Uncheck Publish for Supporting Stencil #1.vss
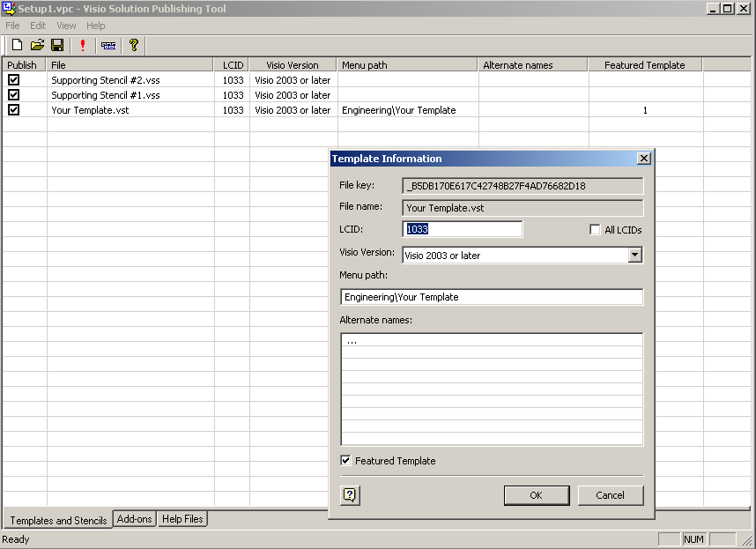Screen dimensions: 756x549 (13, 95)
